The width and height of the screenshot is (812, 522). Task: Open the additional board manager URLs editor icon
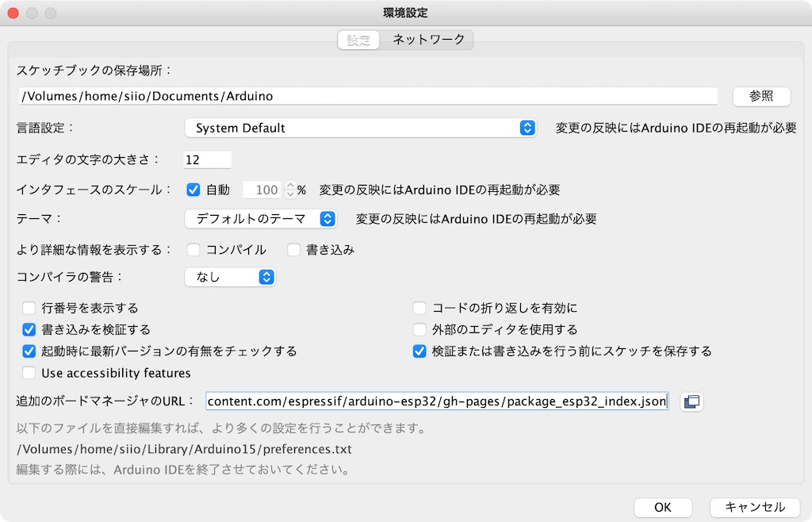pyautogui.click(x=691, y=402)
